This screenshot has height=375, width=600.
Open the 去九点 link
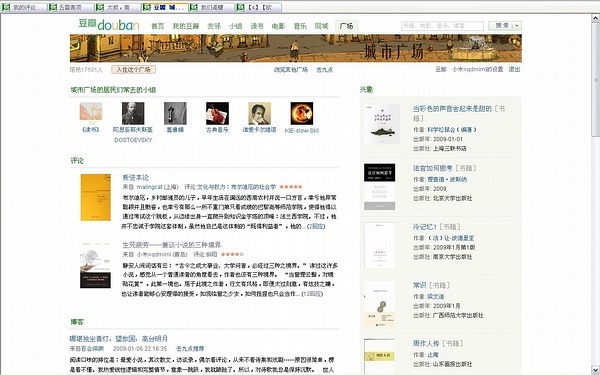coord(324,70)
